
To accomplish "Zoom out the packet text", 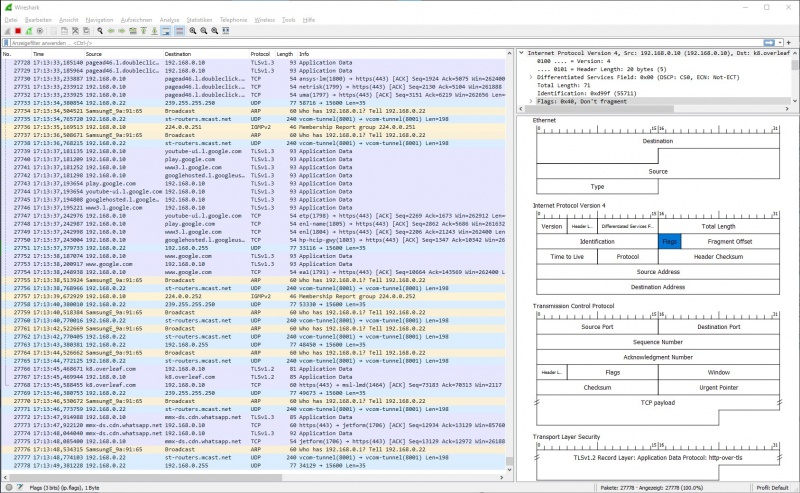I will pos(204,31).
